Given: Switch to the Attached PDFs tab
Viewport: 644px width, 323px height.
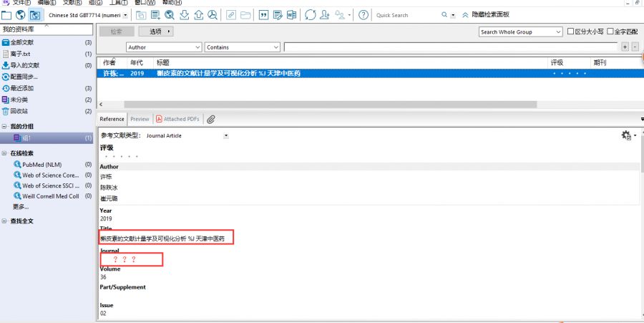Looking at the screenshot, I should pos(178,119).
